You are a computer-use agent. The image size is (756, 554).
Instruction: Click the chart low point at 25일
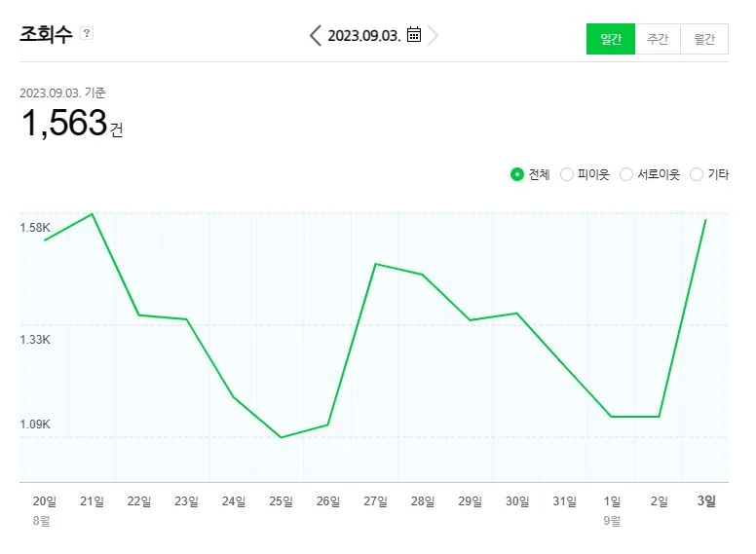point(281,437)
